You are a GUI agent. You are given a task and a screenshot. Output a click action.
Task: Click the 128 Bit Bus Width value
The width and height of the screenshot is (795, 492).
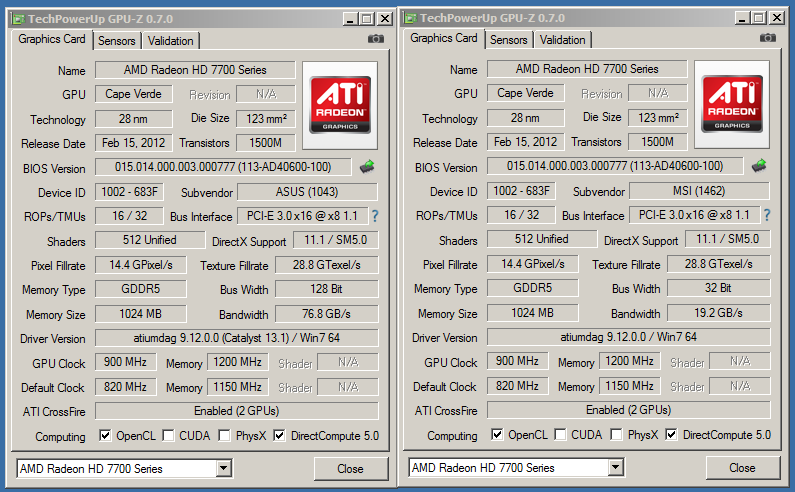click(327, 289)
